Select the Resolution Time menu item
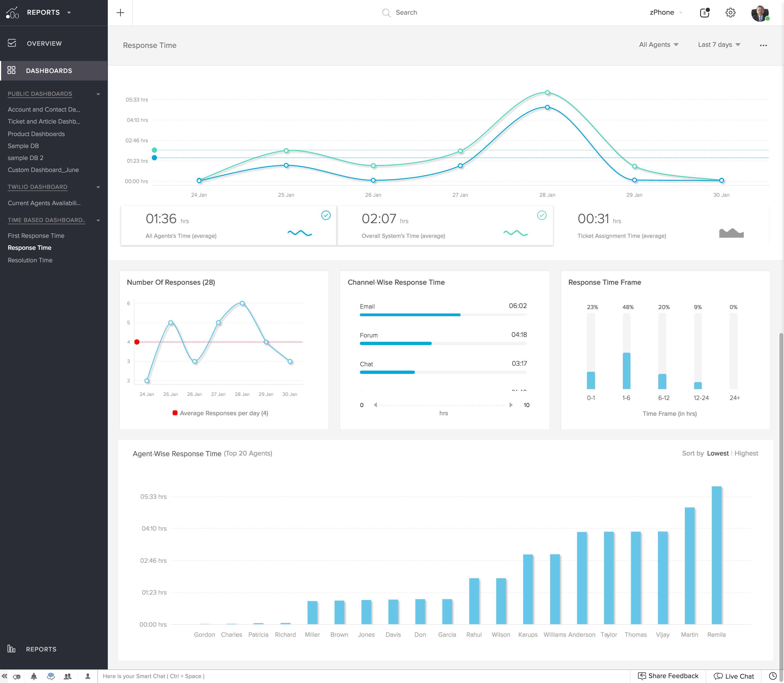The width and height of the screenshot is (784, 683). pyautogui.click(x=29, y=260)
